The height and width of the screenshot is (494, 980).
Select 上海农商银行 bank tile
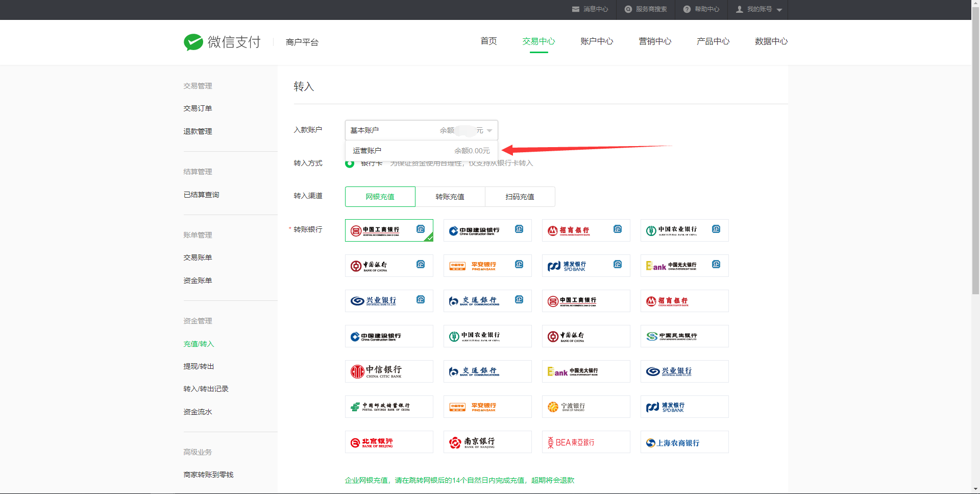click(x=684, y=442)
